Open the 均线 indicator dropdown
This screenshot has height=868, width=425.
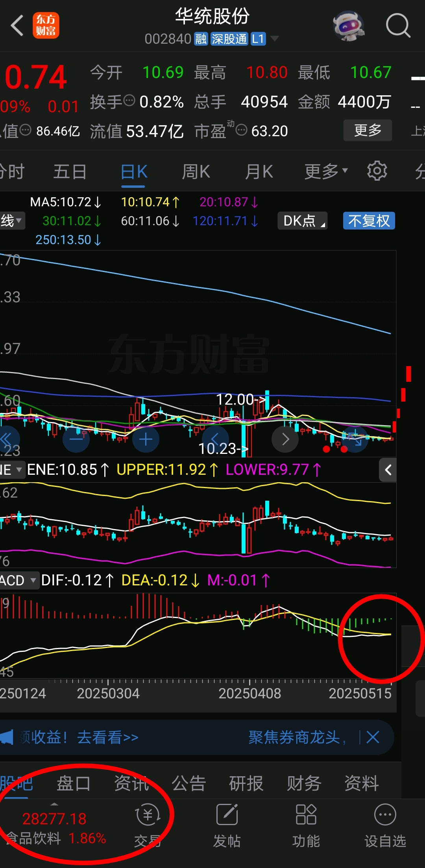[12, 221]
